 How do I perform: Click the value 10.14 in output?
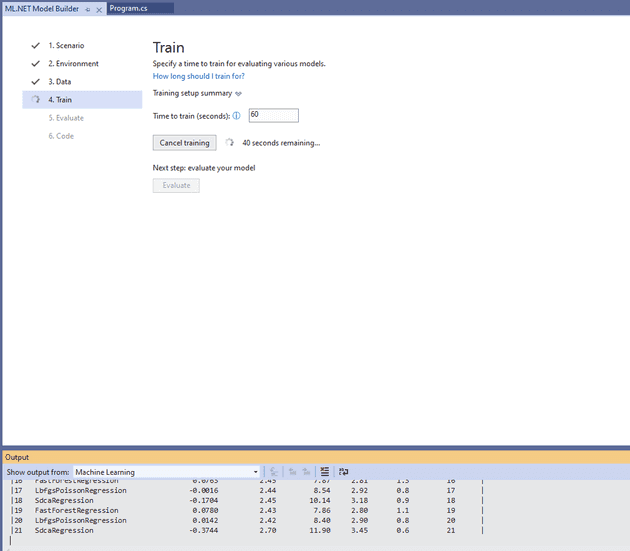(x=320, y=500)
